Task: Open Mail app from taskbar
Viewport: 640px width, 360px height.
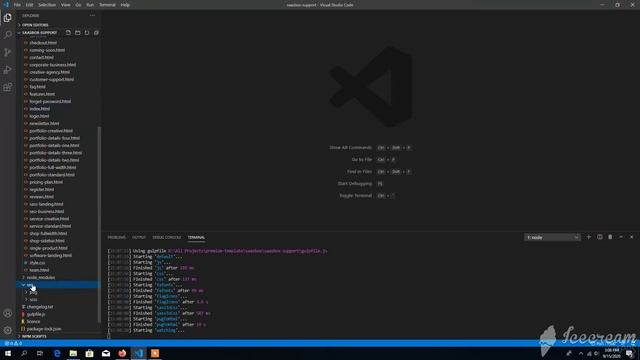Action: [x=106, y=353]
